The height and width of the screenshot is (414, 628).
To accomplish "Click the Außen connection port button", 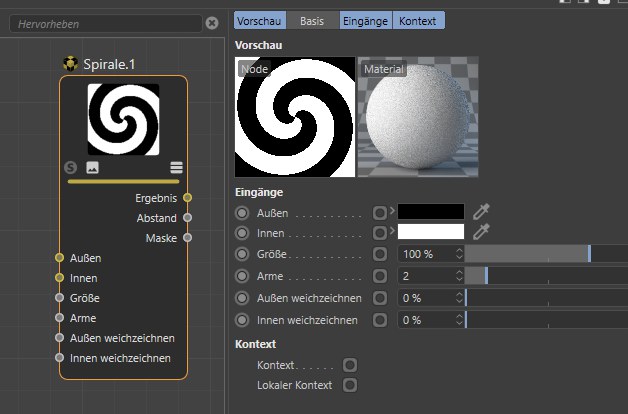I will point(379,212).
